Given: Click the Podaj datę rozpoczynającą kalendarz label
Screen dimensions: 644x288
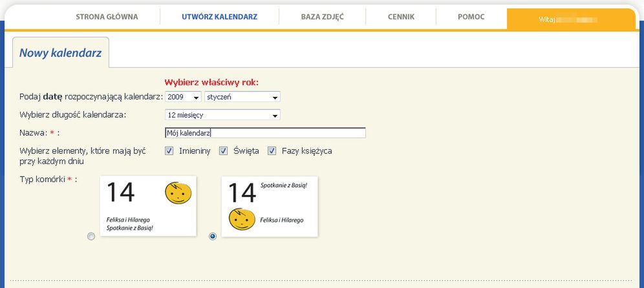Looking at the screenshot, I should click(x=91, y=98).
